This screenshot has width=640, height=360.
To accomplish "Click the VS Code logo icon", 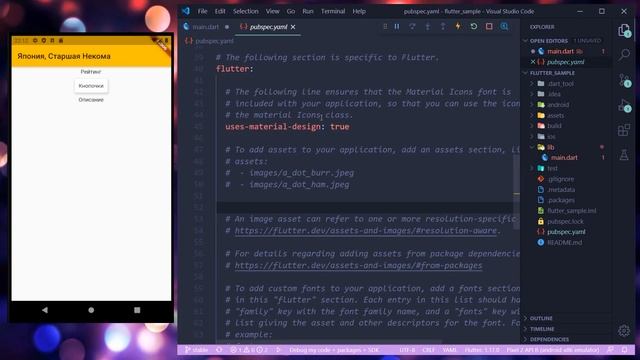I will [186, 11].
